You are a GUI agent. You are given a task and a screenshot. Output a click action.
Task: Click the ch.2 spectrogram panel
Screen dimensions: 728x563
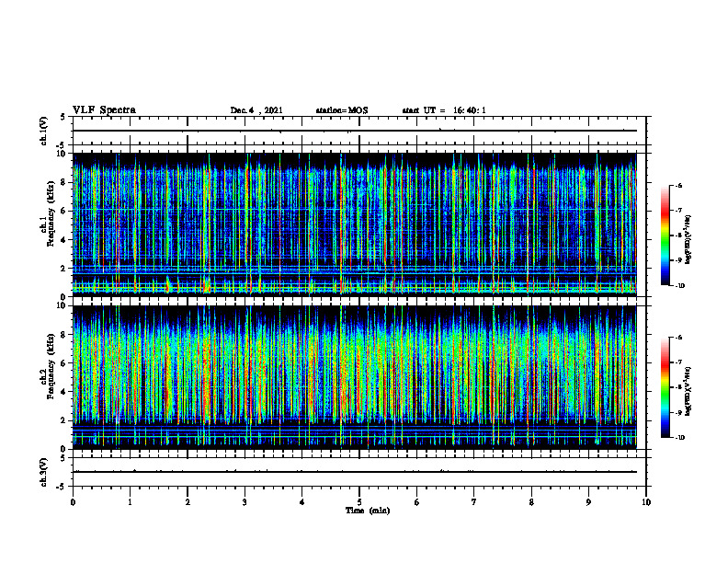tap(355, 377)
